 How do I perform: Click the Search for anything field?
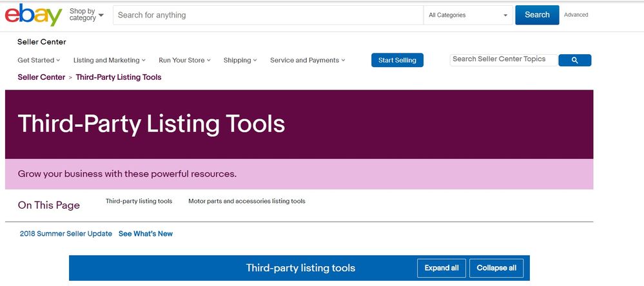coord(268,15)
